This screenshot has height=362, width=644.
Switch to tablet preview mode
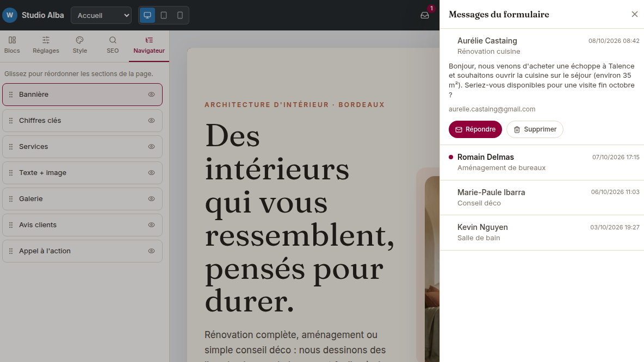pos(164,15)
